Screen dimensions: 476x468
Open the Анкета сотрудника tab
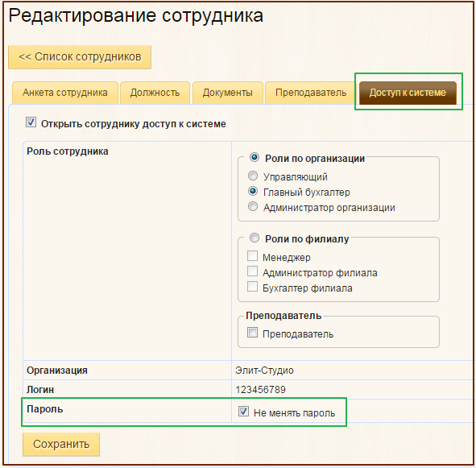click(65, 93)
